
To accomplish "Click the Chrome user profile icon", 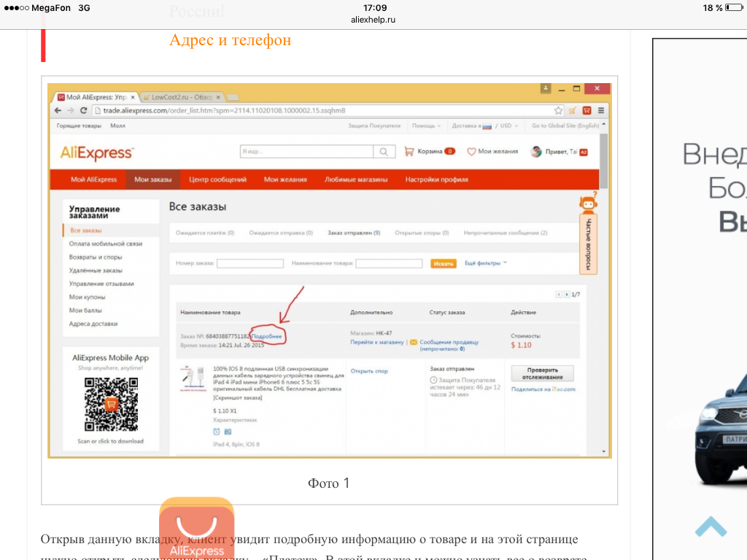I will (546, 88).
